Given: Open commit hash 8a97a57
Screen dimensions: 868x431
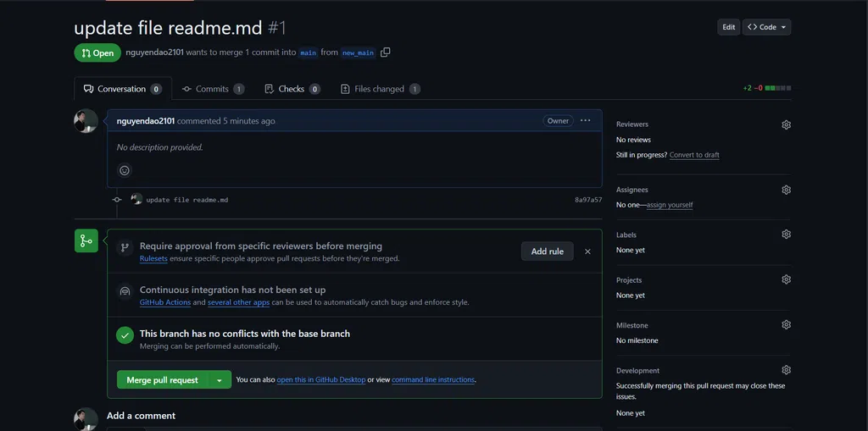Looking at the screenshot, I should [x=588, y=200].
